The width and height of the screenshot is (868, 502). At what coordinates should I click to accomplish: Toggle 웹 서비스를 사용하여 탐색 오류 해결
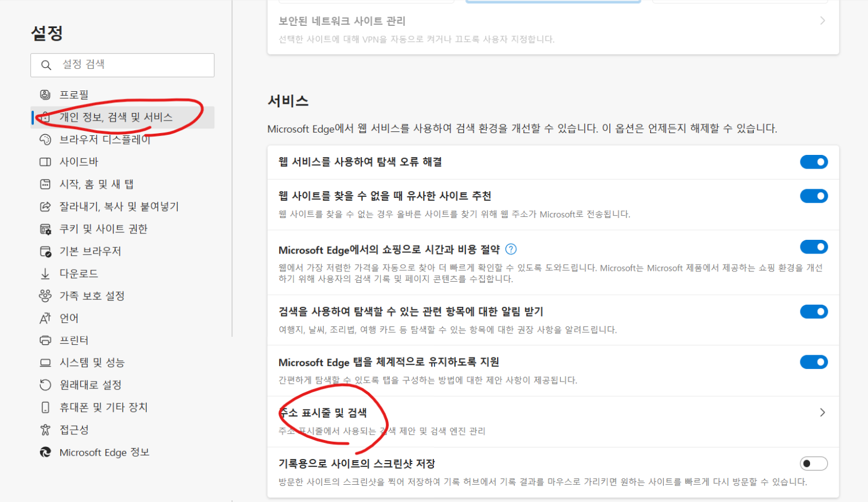[814, 162]
